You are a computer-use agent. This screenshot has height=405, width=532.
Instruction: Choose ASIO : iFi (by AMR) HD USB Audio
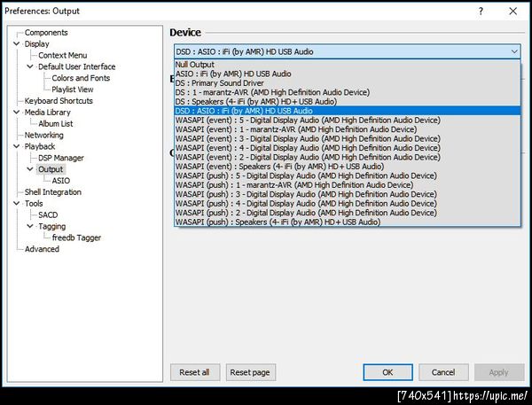tap(348, 74)
